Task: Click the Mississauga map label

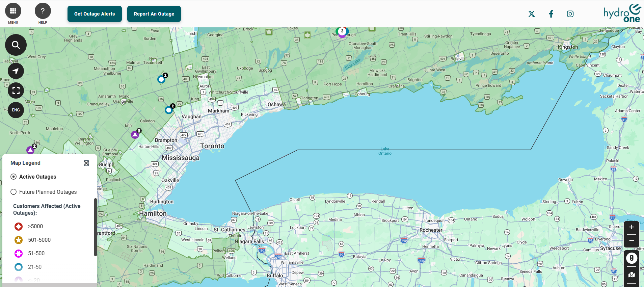Action: (181, 158)
